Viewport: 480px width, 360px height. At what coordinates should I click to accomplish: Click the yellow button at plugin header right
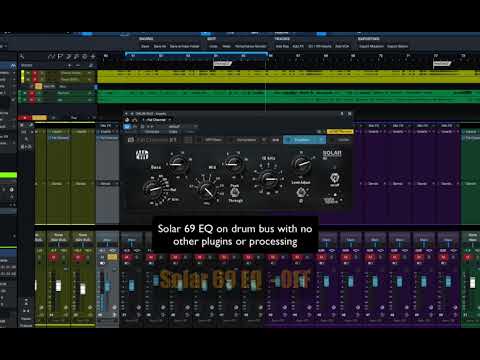340,132
